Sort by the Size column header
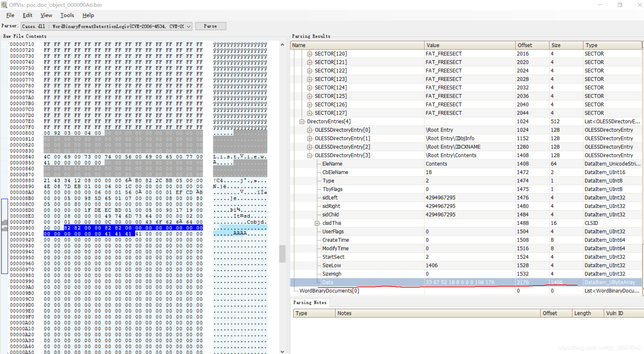 [566, 45]
